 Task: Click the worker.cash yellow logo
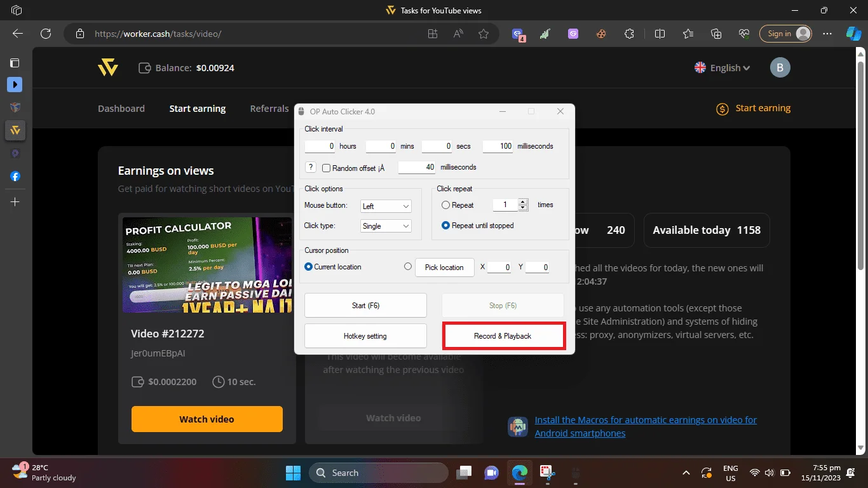click(x=108, y=67)
